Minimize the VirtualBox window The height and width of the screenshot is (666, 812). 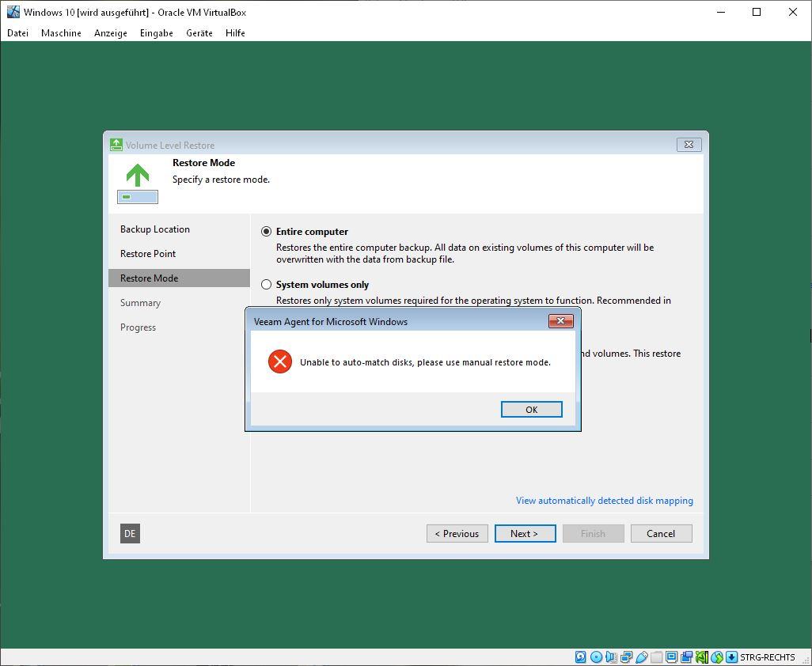[x=721, y=12]
